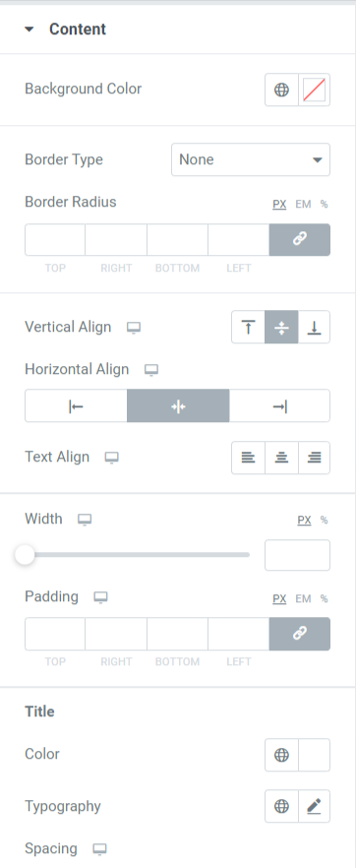The width and height of the screenshot is (356, 868).
Task: Switch Width unit to percent
Action: tap(324, 520)
